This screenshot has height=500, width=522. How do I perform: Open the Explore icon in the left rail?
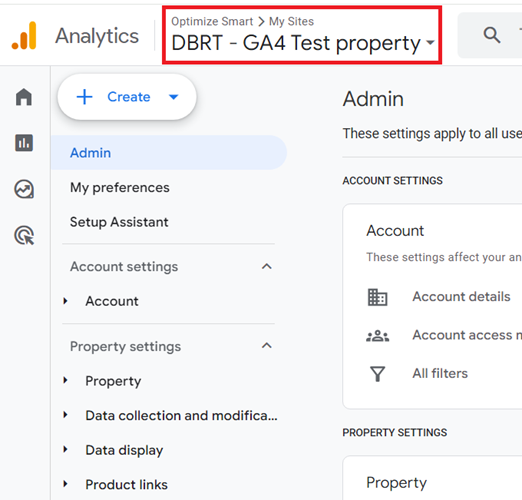[x=24, y=189]
